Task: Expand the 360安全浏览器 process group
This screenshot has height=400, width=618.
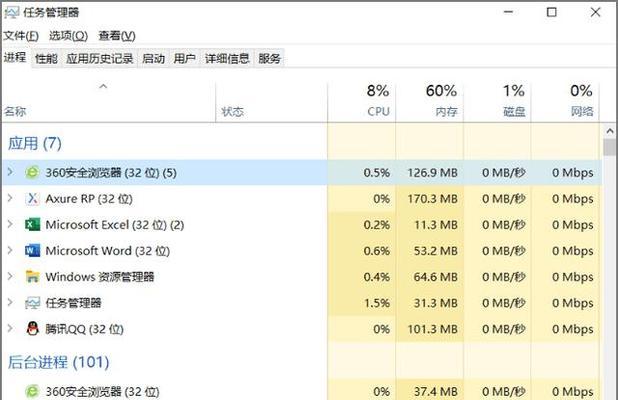Action: 10,173
